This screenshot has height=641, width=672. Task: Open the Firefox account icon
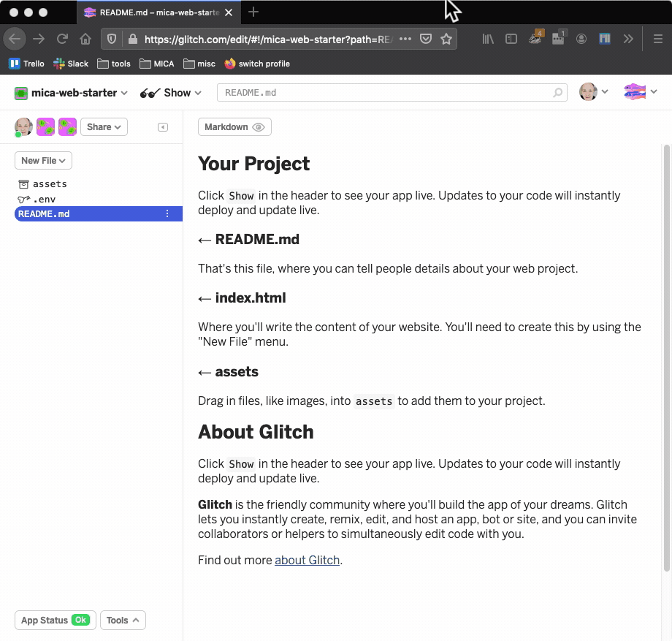(x=581, y=39)
